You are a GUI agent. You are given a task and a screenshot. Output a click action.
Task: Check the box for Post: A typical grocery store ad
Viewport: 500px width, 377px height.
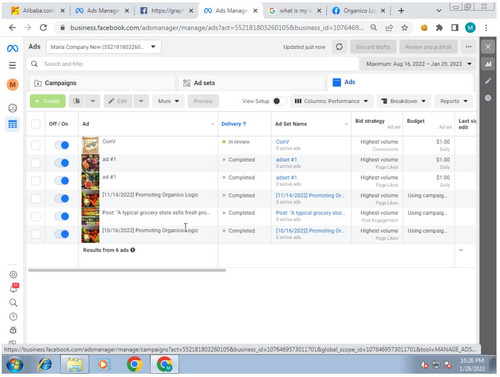click(x=36, y=216)
